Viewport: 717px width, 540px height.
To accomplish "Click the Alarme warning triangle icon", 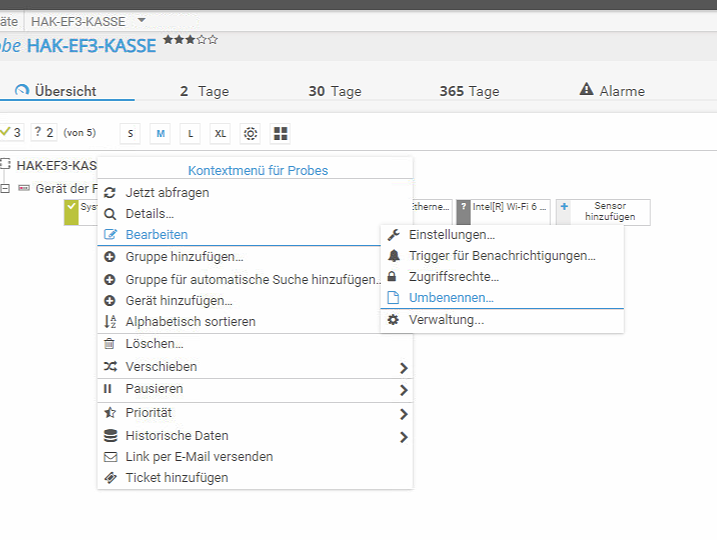I will (586, 90).
